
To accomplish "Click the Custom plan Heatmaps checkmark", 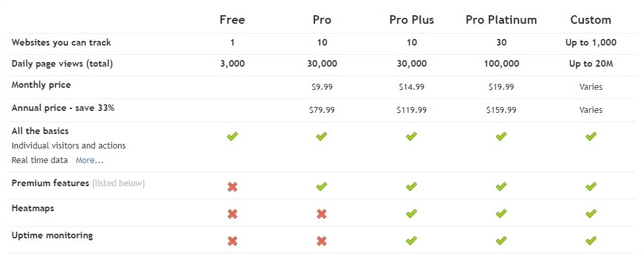I will (590, 214).
